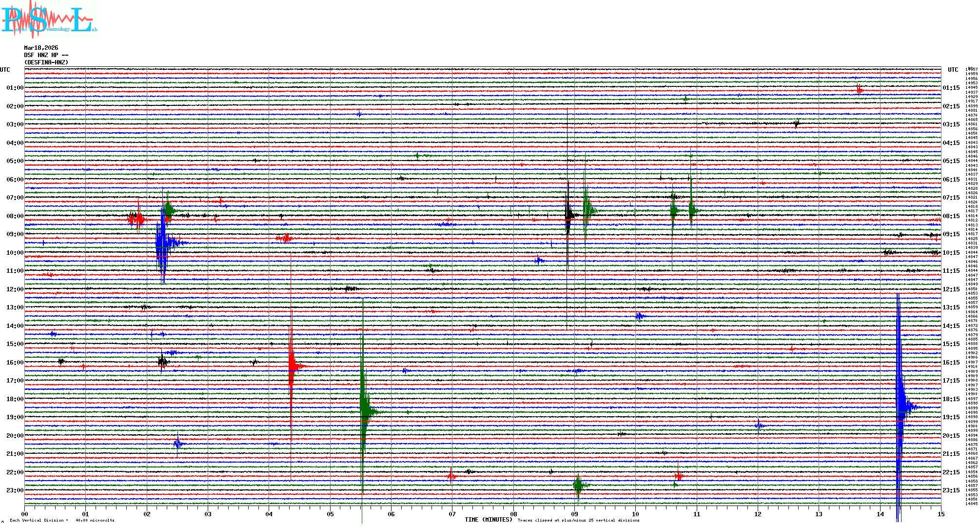The width and height of the screenshot is (980, 527).
Task: Click the PSL Seismology Lab logo
Action: [49, 20]
